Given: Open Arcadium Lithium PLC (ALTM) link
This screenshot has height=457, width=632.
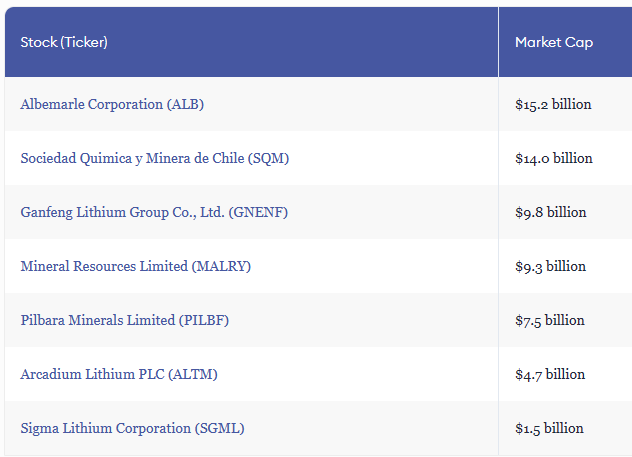Looking at the screenshot, I should point(119,374).
